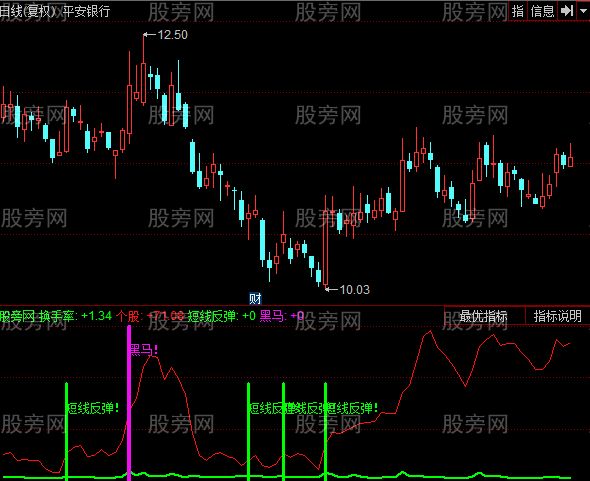Viewport: 590px width, 481px height.
Task: Click the 财 finance marker icon
Action: coord(255,299)
